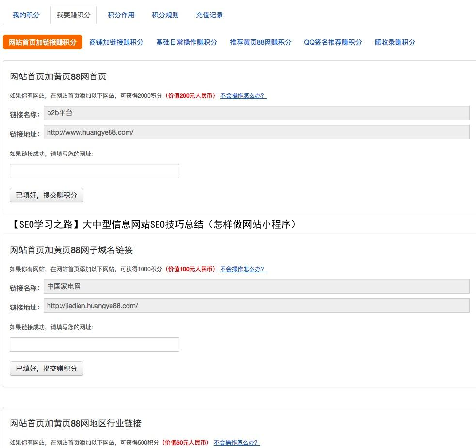This screenshot has width=476, height=448.
Task: Click the 中国家电网 link name field
Action: pos(256,286)
